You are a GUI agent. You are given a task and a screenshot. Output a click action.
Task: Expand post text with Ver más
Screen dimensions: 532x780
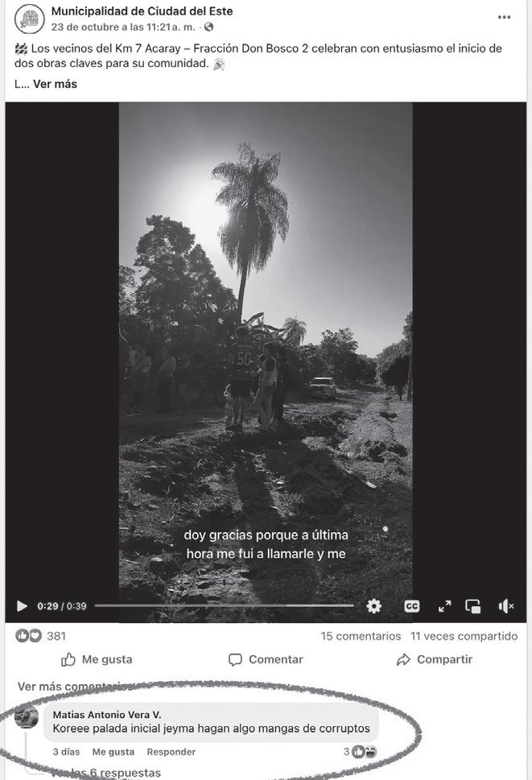click(x=55, y=84)
